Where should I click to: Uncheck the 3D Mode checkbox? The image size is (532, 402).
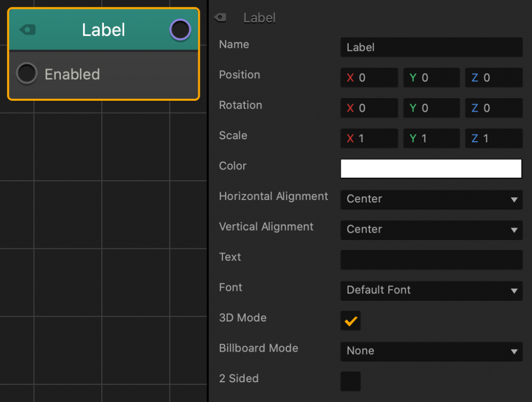tap(350, 320)
